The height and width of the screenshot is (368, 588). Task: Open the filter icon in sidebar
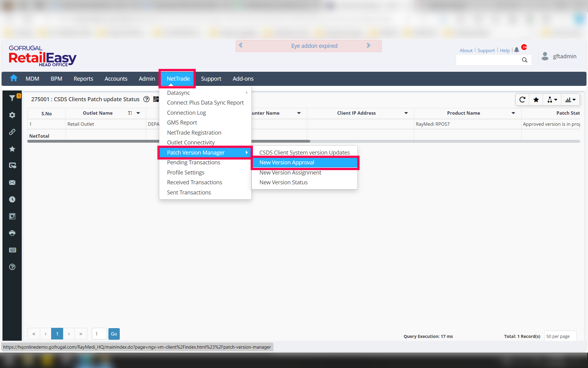pos(12,98)
